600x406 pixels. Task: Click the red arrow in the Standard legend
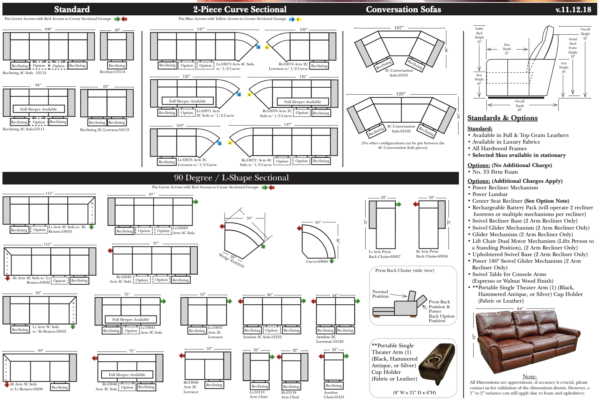pos(124,19)
